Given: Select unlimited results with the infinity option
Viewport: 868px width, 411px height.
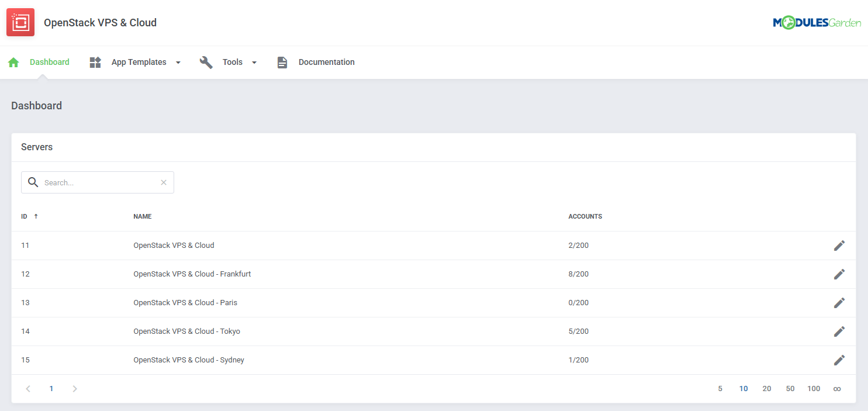Looking at the screenshot, I should click(x=837, y=388).
